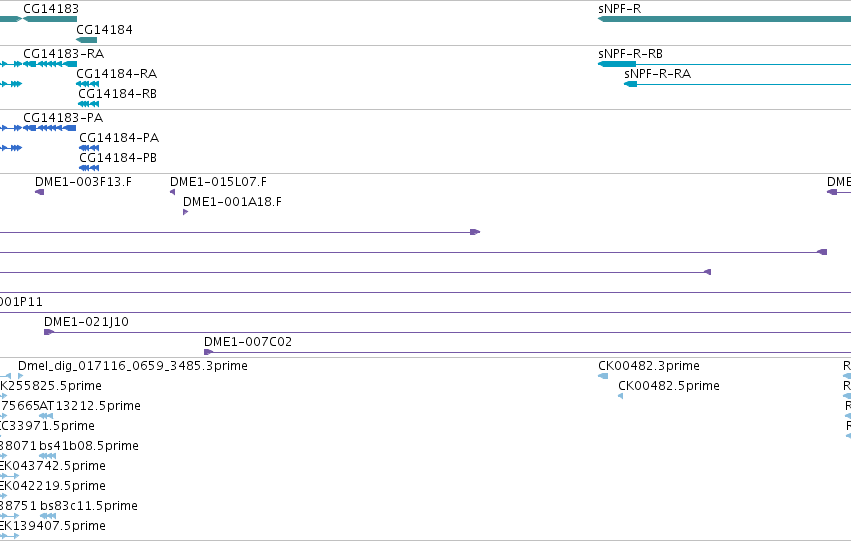Select the CG14184-PB protein glyph
Image resolution: width=851 pixels, height=541 pixels.
tap(90, 168)
